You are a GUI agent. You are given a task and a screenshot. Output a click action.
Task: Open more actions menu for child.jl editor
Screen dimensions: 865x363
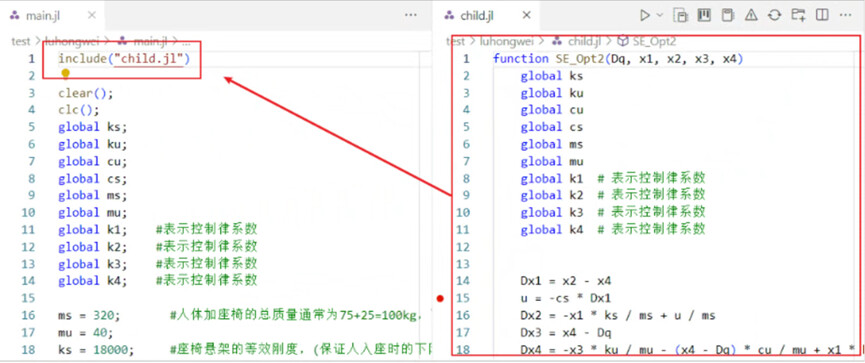click(845, 15)
